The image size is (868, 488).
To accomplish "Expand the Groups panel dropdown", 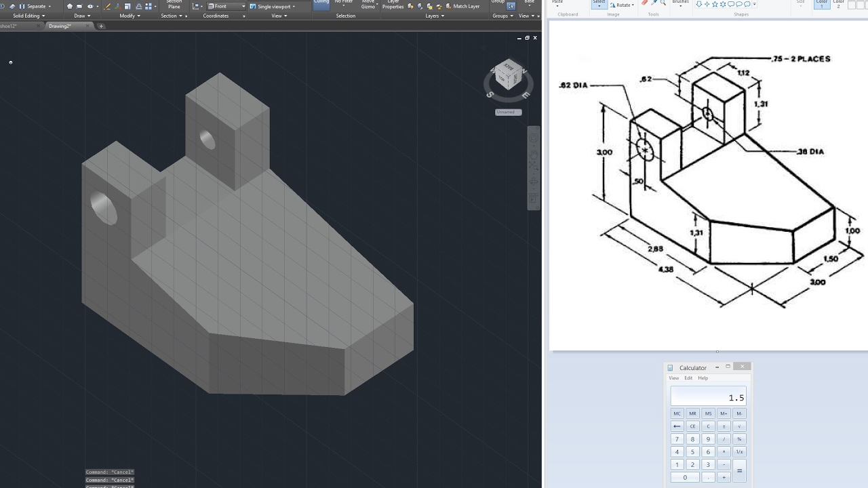I will click(502, 16).
